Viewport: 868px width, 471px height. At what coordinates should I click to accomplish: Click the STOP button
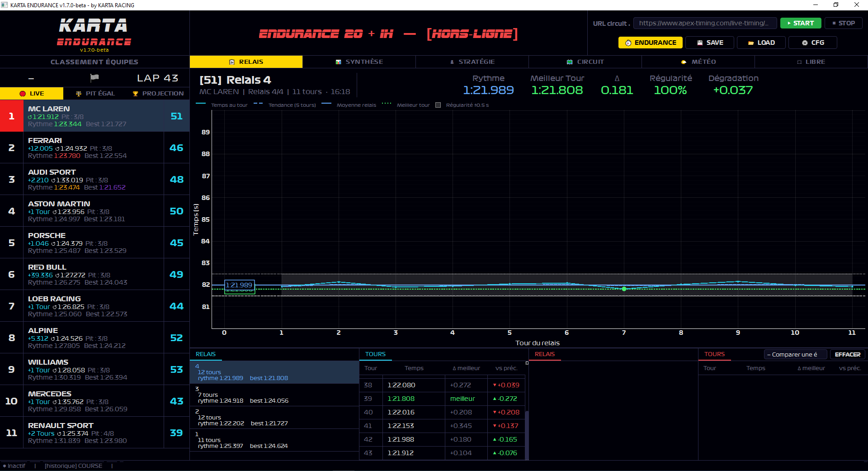coord(844,23)
